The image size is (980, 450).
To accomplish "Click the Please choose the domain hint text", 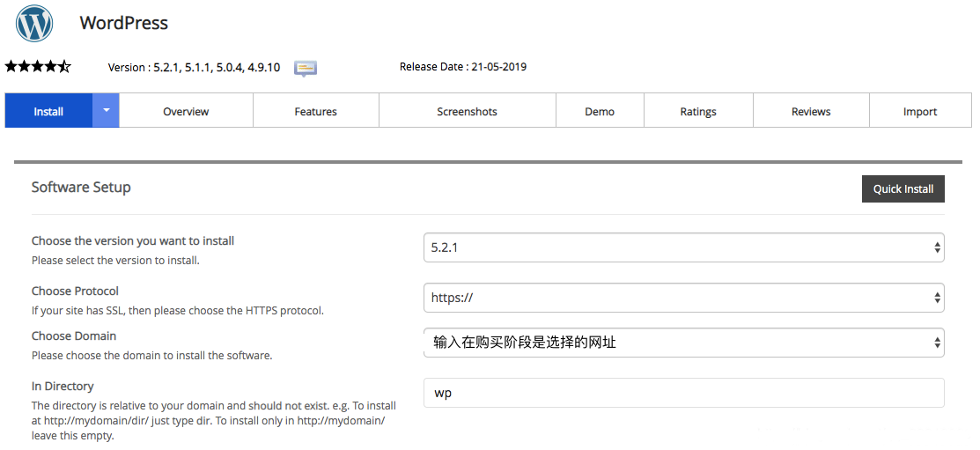I will pos(151,356).
